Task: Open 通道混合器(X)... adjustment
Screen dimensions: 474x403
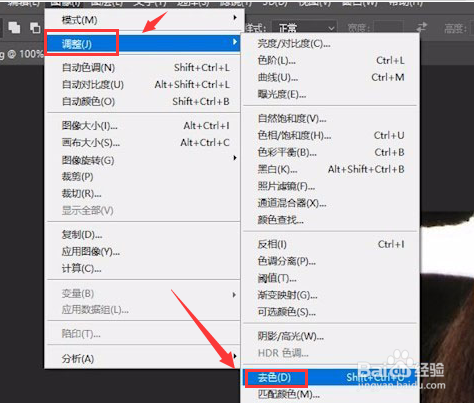Action: coord(330,203)
